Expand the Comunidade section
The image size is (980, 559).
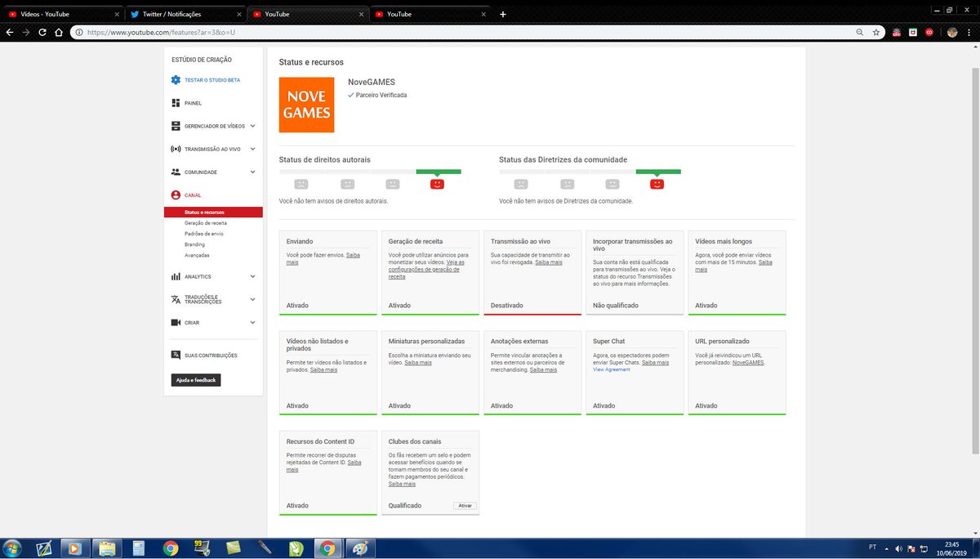[x=252, y=172]
